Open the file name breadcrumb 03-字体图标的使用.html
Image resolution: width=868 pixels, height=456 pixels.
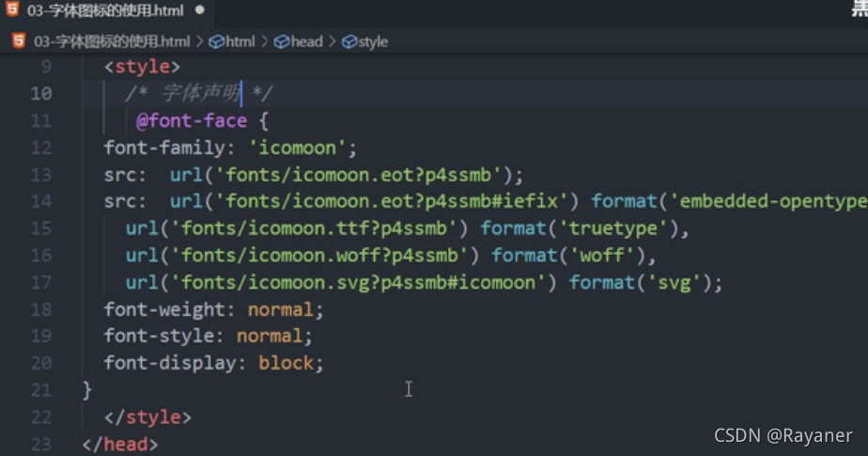[111, 41]
